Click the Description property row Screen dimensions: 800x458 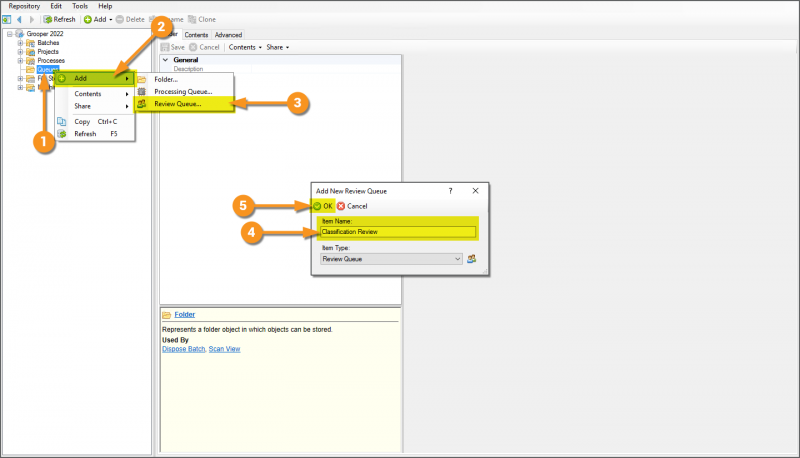coord(281,69)
